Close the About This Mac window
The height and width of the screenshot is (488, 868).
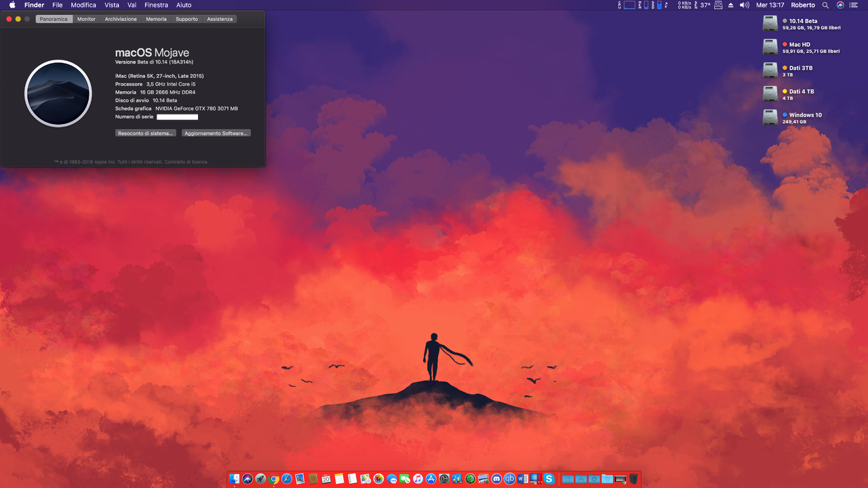9,19
